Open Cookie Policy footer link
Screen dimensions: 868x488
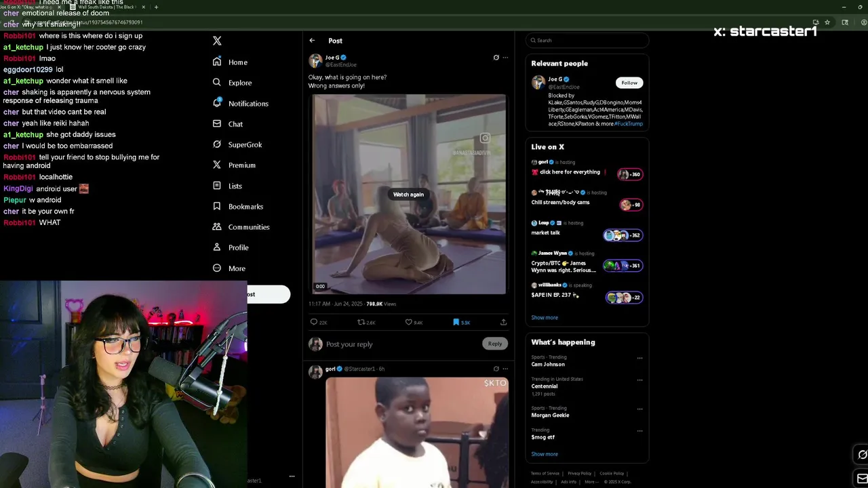point(612,473)
